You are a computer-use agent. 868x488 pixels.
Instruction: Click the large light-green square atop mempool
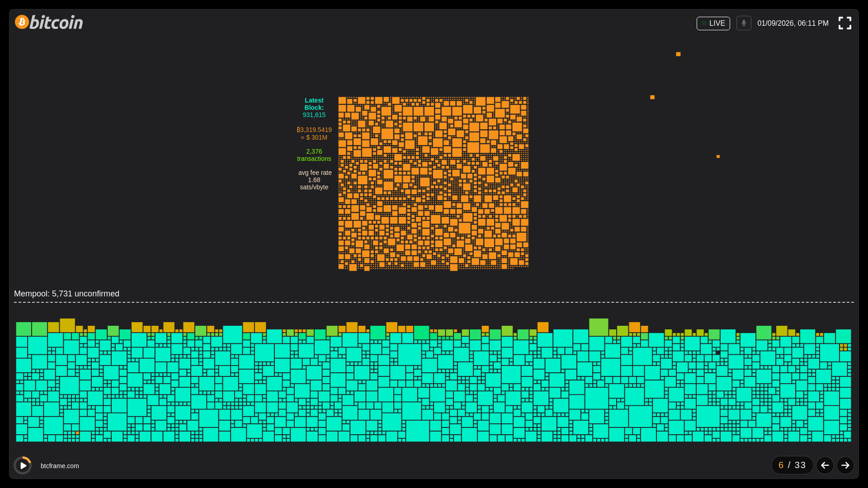[599, 327]
